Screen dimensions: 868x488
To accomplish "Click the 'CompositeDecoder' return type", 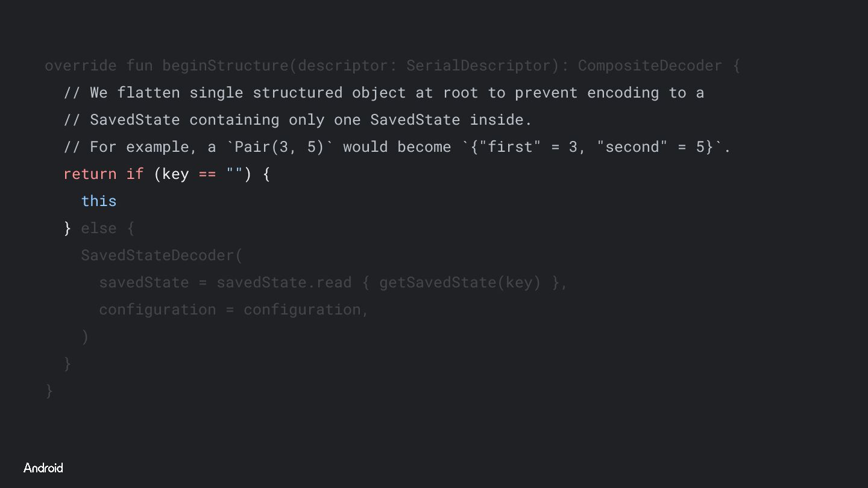I will [650, 66].
